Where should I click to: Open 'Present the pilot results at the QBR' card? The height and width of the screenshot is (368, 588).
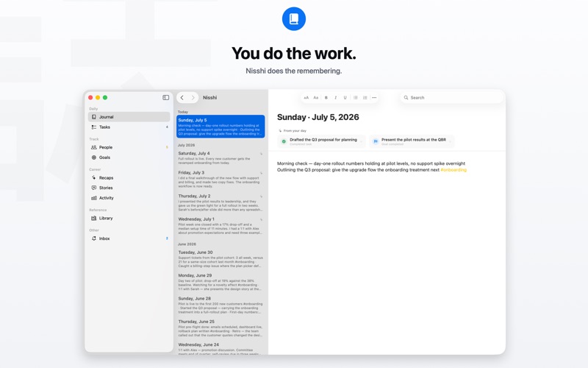(412, 141)
